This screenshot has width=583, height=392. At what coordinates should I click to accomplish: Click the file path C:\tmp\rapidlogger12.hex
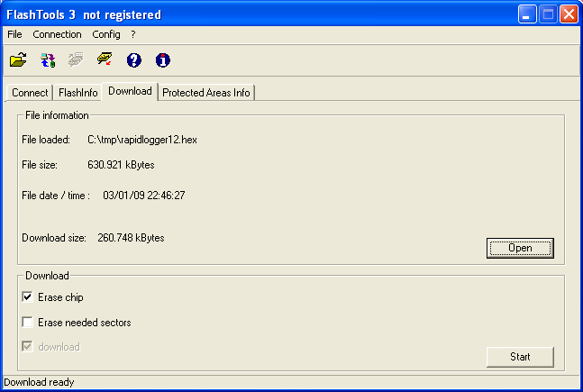(142, 140)
